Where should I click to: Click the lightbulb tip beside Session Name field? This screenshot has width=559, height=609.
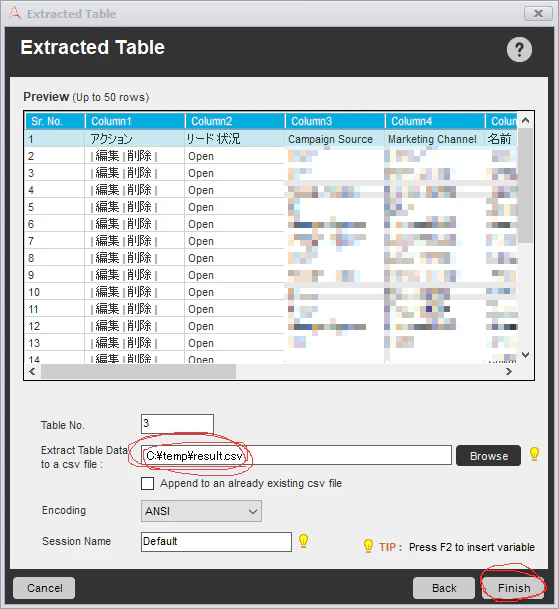(x=303, y=541)
